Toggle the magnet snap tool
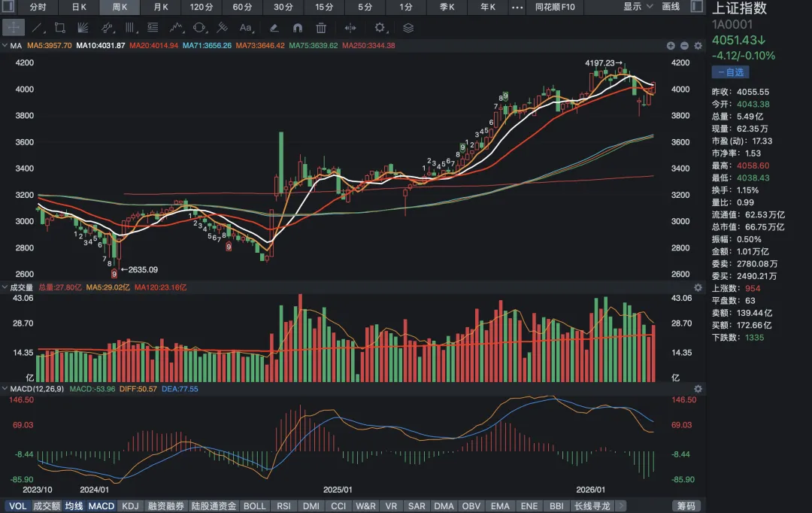The height and width of the screenshot is (513, 812). (x=298, y=28)
